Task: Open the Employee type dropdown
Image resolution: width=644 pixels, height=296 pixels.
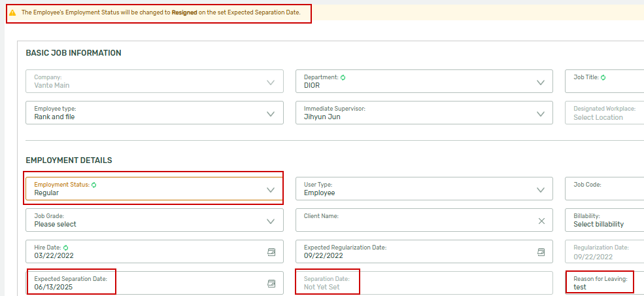Action: pyautogui.click(x=154, y=113)
